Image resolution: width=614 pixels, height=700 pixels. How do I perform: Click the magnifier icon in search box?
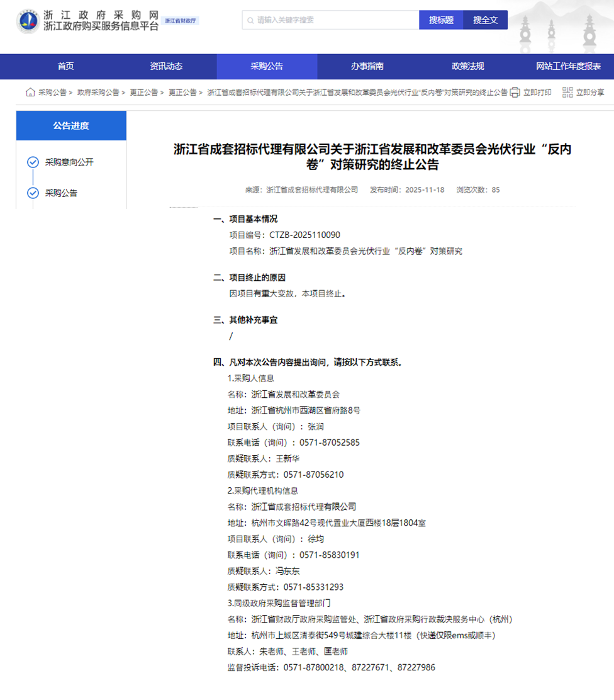[250, 20]
